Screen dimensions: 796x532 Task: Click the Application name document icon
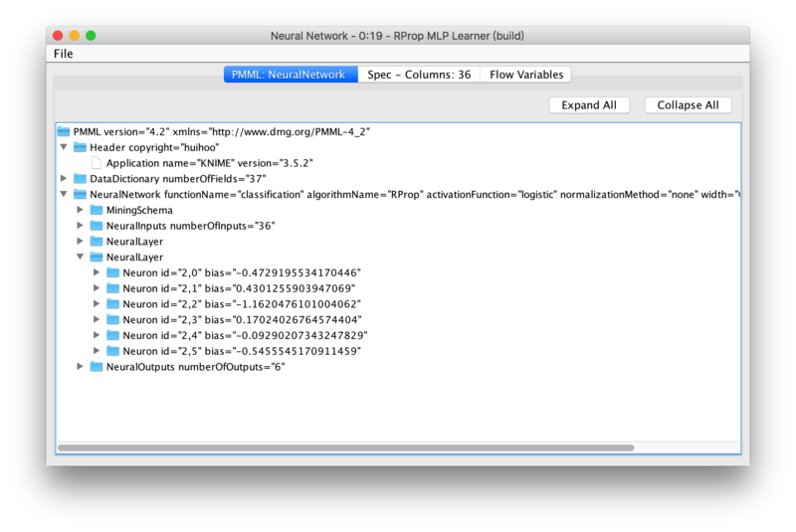point(97,163)
